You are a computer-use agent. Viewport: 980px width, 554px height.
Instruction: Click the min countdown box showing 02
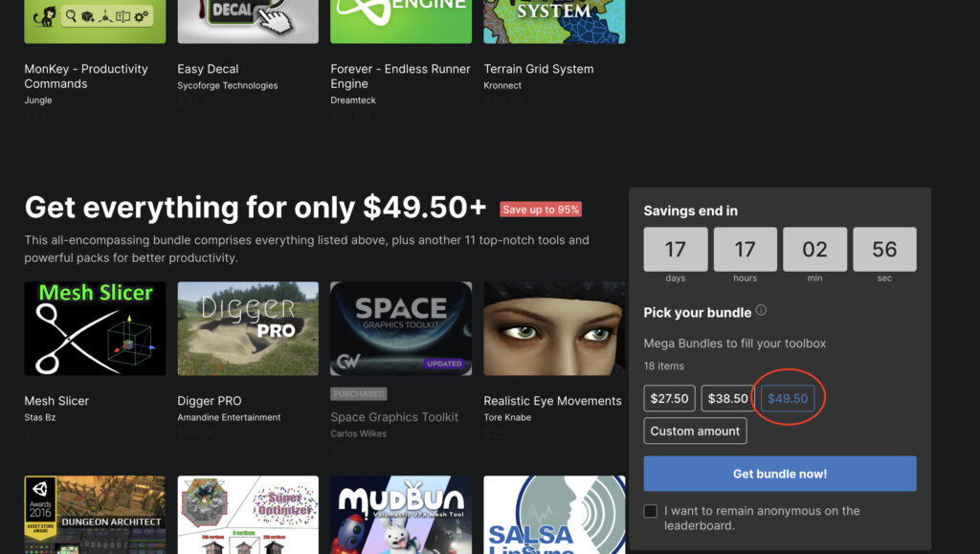[815, 249]
